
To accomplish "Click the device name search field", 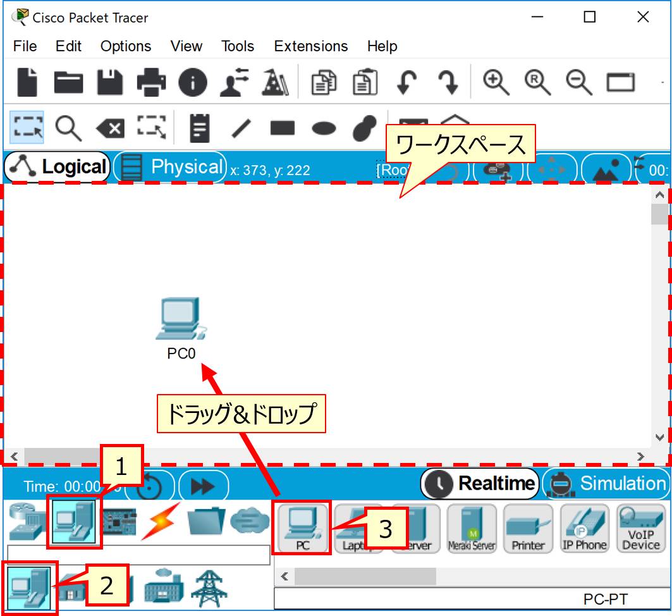I will pyautogui.click(x=139, y=555).
